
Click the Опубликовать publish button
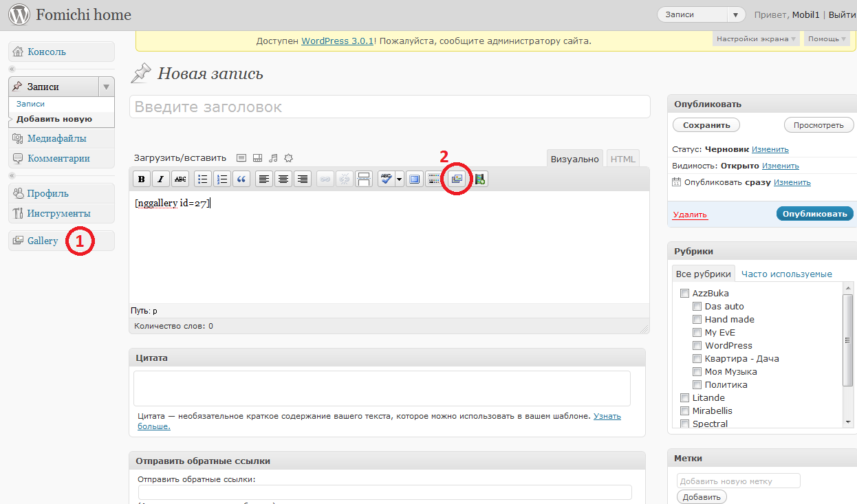click(815, 213)
